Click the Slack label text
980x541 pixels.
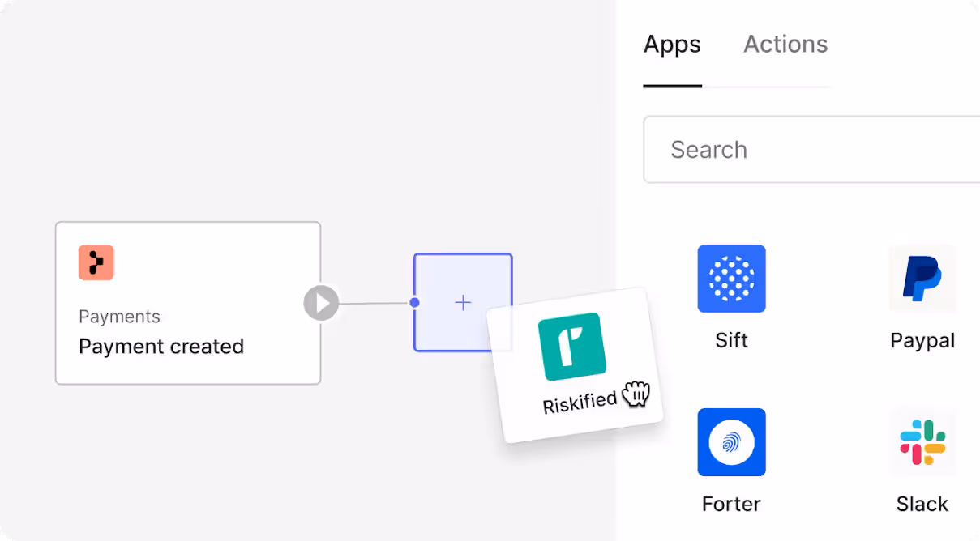coord(922,504)
